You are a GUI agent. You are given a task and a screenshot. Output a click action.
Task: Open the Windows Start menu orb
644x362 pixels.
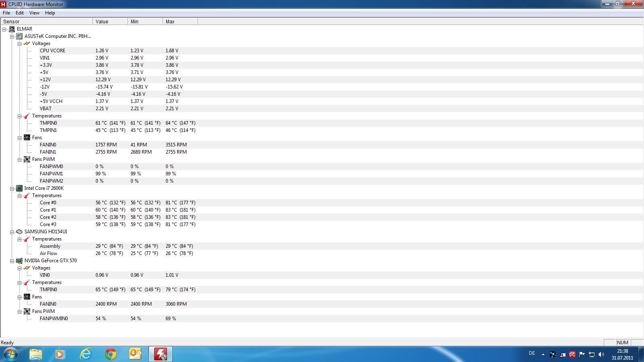(x=11, y=354)
